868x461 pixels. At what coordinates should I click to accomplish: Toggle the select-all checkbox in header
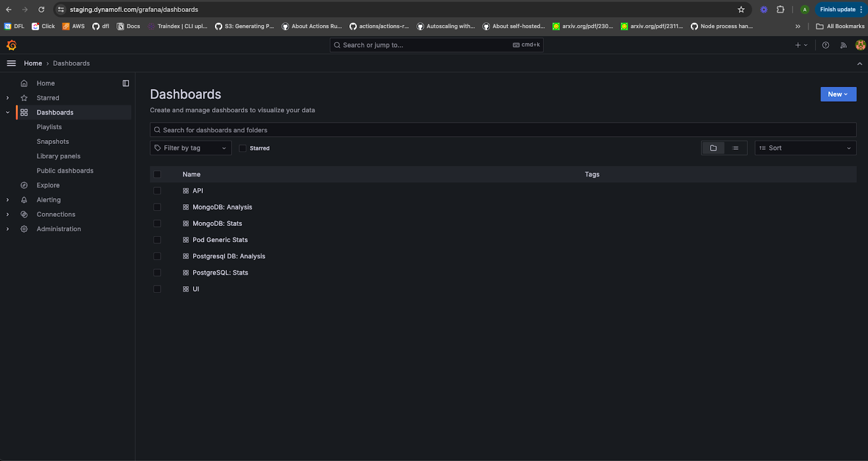click(157, 174)
